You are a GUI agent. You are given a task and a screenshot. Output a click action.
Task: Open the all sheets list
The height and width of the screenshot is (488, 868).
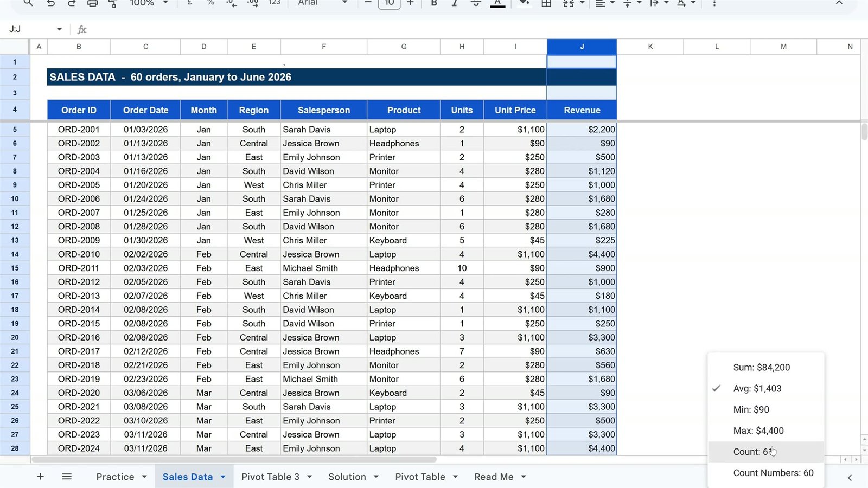(x=67, y=477)
